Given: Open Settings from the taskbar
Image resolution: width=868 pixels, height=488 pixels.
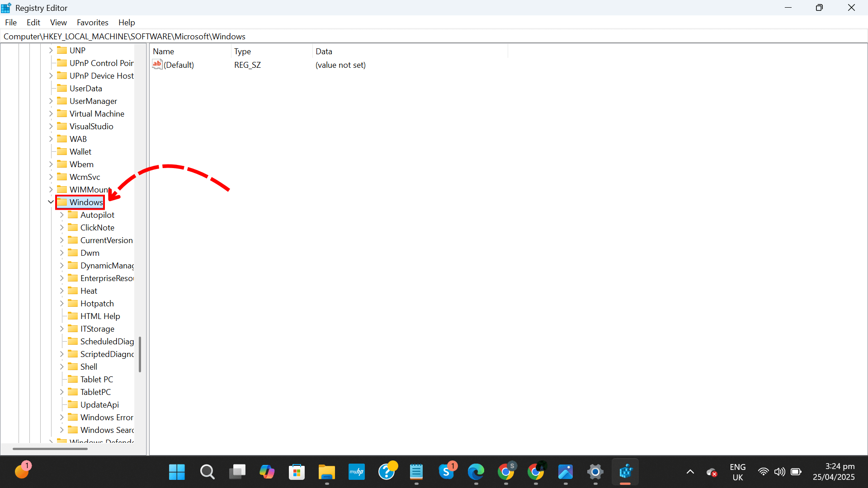Looking at the screenshot, I should [x=595, y=471].
